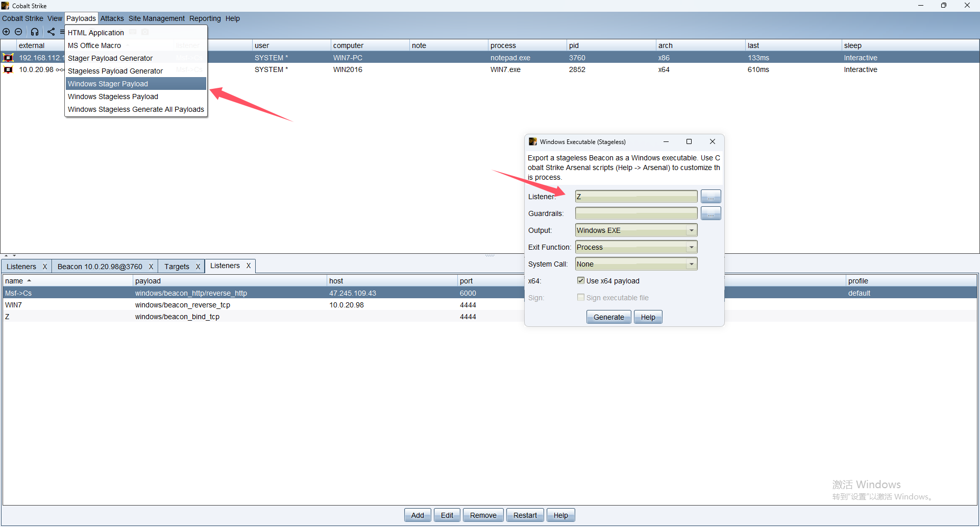
Task: Select Windows Stageless Payload menu item
Action: [x=136, y=97]
